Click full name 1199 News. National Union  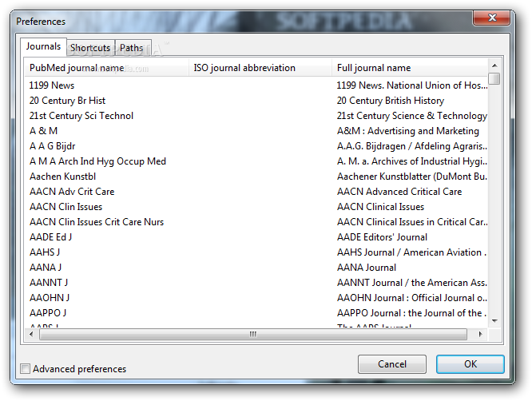[x=412, y=85]
